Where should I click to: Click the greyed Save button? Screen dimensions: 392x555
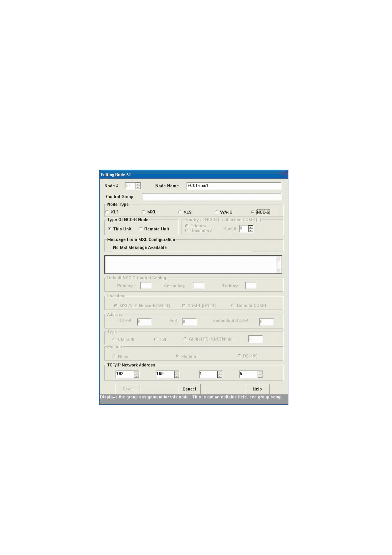click(x=127, y=389)
